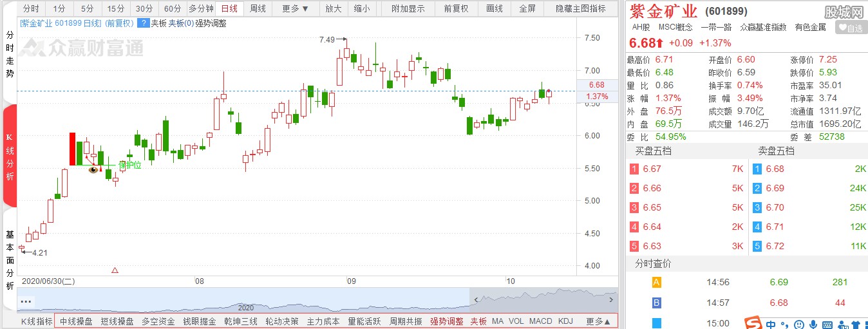Expand 更多 indicators list

point(598,321)
